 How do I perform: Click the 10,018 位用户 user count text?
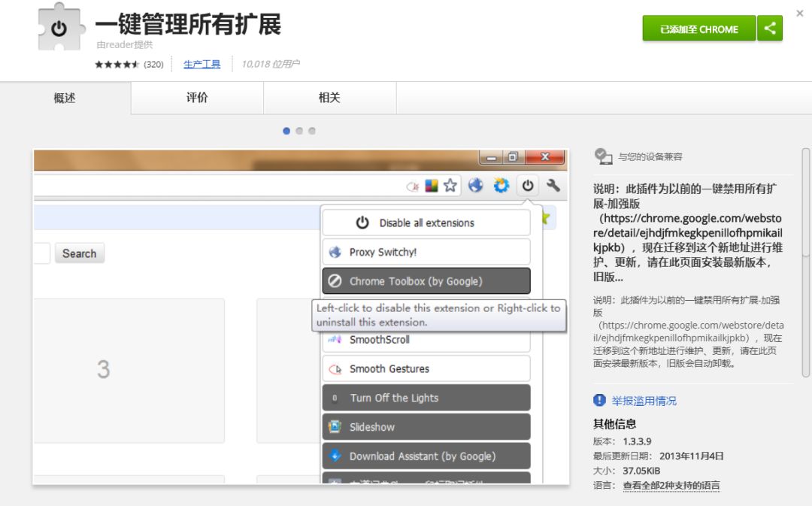click(271, 64)
